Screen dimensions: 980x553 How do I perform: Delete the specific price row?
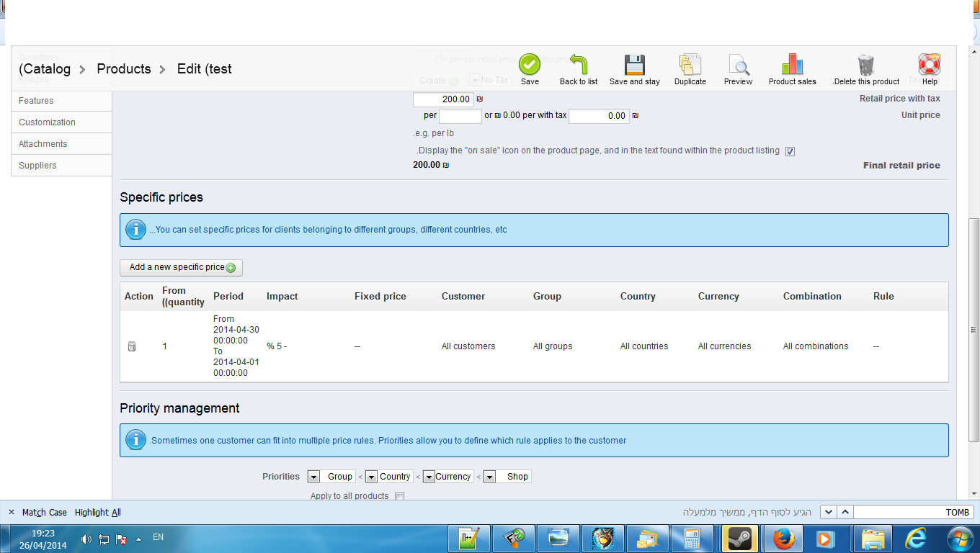132,346
